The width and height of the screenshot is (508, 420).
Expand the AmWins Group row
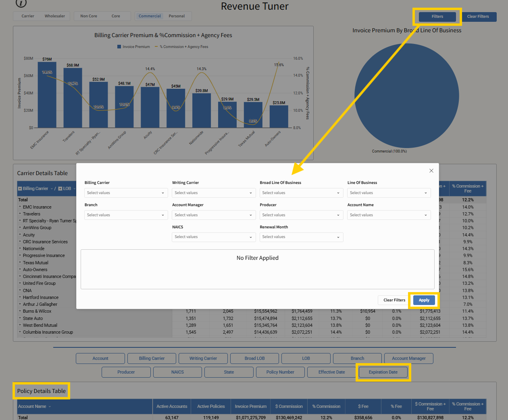coord(20,227)
